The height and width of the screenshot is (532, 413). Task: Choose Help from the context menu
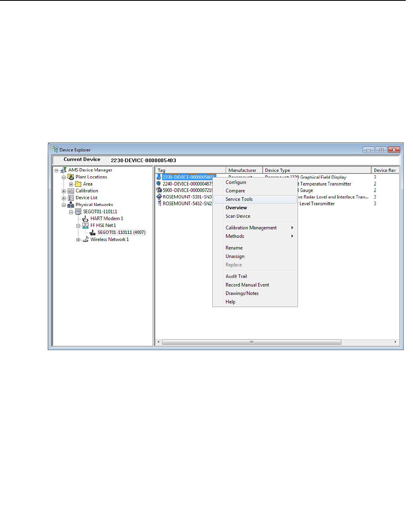(255, 302)
